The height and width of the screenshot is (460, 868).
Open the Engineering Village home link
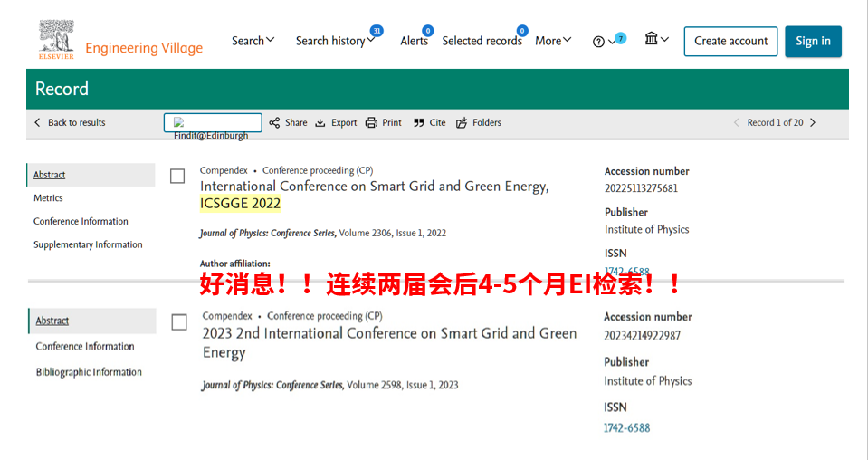(x=144, y=48)
